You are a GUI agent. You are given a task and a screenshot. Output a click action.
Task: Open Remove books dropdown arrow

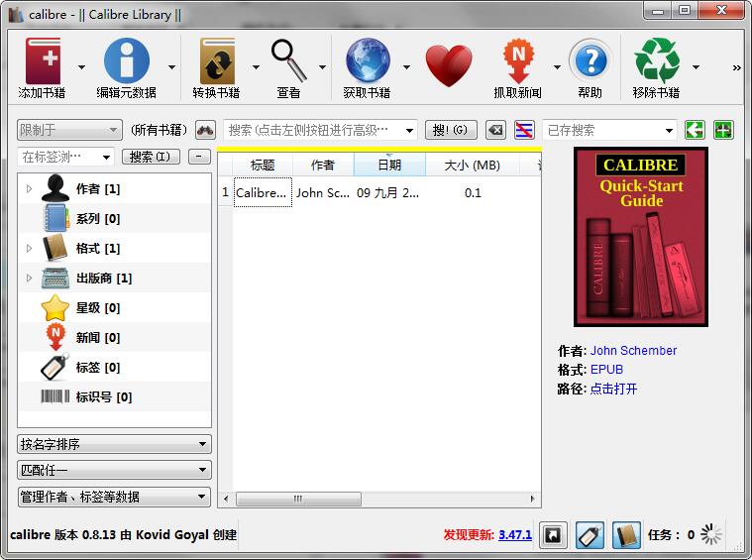coord(696,67)
